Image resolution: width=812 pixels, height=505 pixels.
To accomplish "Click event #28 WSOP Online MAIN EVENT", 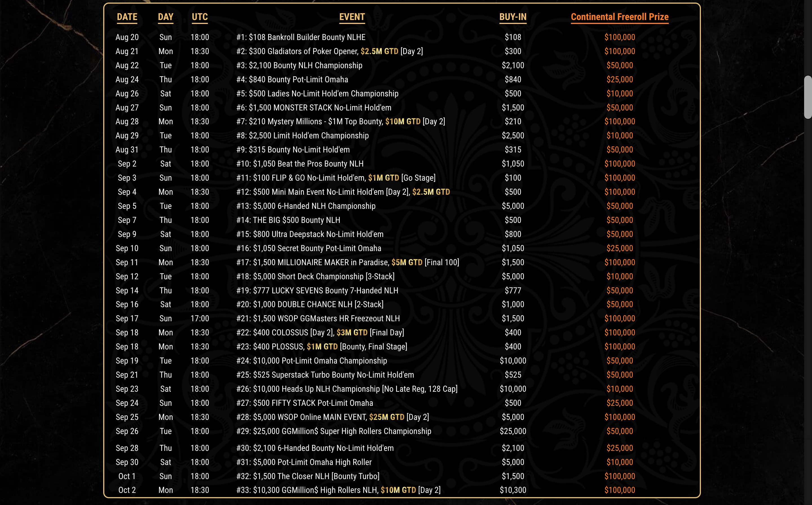I will [x=301, y=417].
